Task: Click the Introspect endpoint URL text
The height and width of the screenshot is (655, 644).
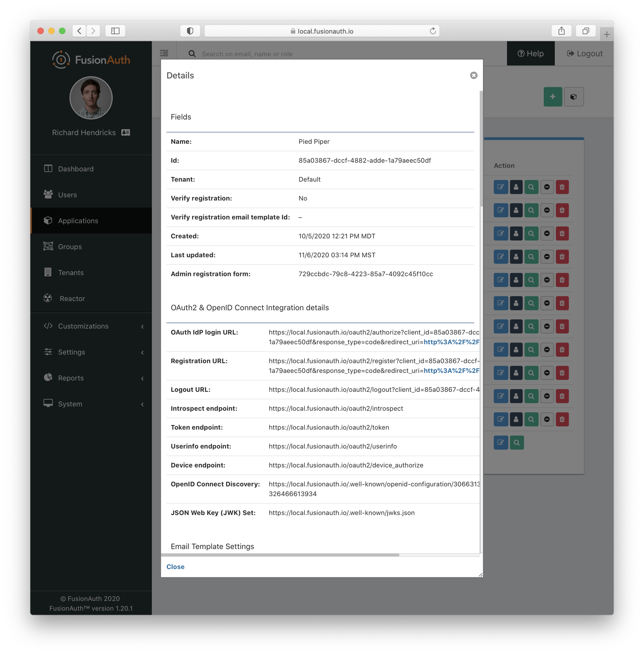Action: [x=336, y=408]
